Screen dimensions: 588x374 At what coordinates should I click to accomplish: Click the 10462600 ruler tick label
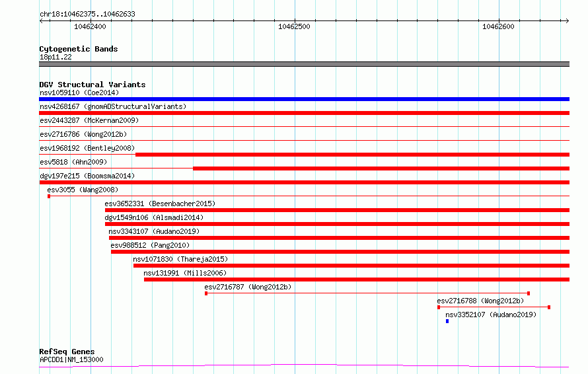(498, 26)
